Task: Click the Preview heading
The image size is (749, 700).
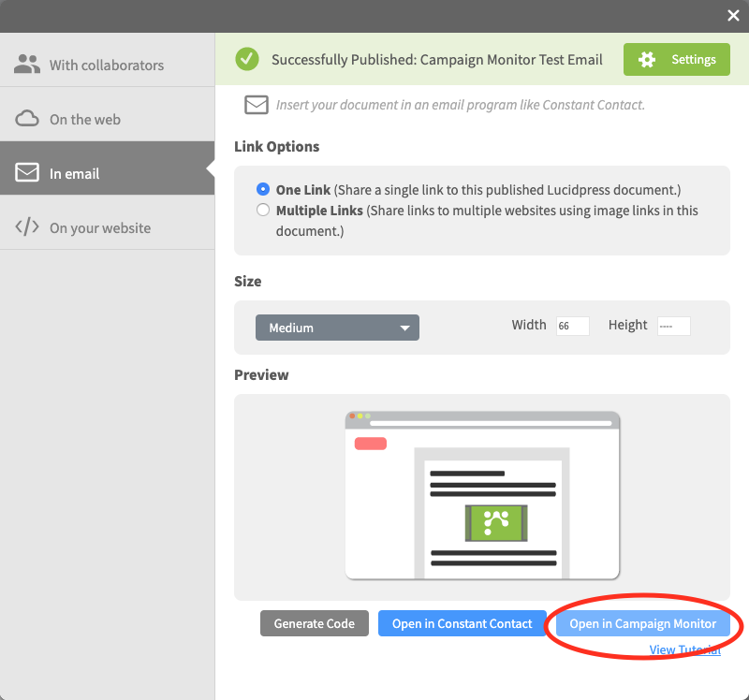Action: [x=261, y=375]
